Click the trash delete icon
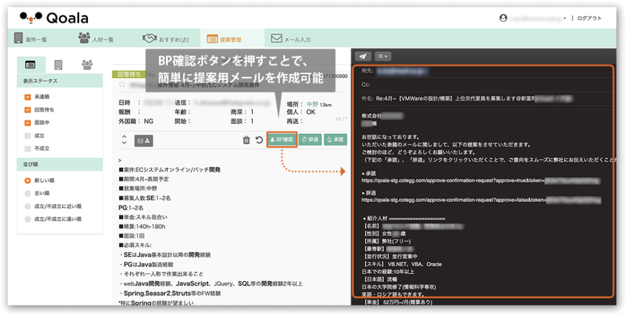This screenshot has width=644, height=334. (x=247, y=140)
